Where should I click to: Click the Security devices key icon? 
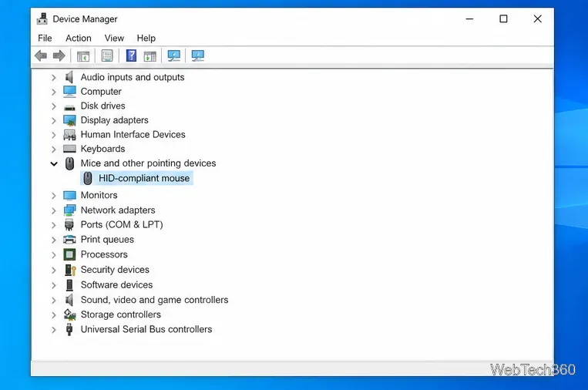pyautogui.click(x=70, y=270)
